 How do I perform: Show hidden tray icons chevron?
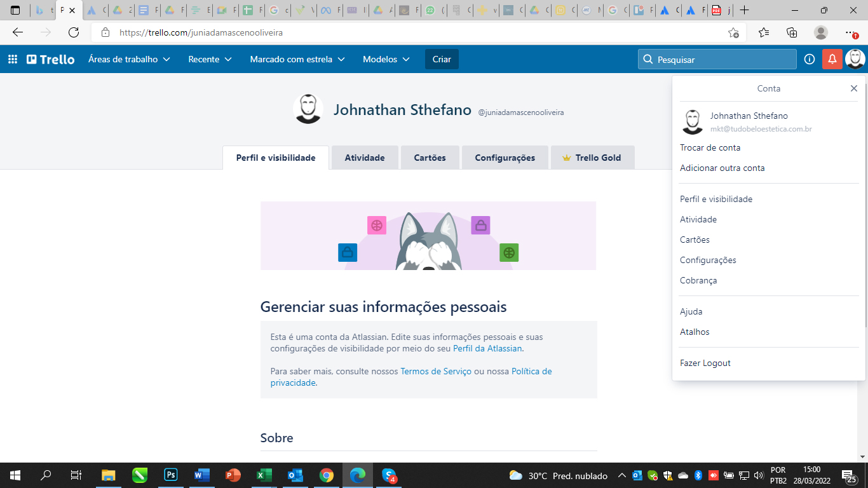(622, 475)
